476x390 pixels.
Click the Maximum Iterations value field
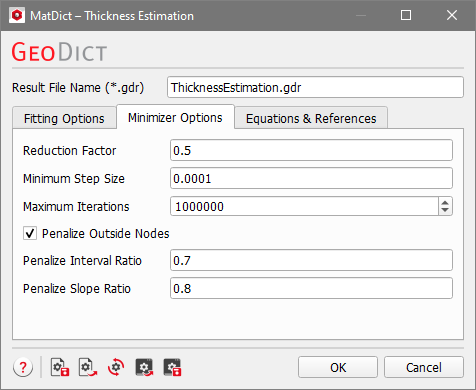pos(304,206)
